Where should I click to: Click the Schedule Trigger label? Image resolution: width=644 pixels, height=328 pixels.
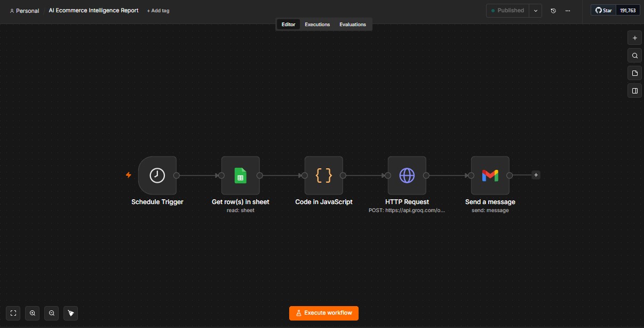157,202
